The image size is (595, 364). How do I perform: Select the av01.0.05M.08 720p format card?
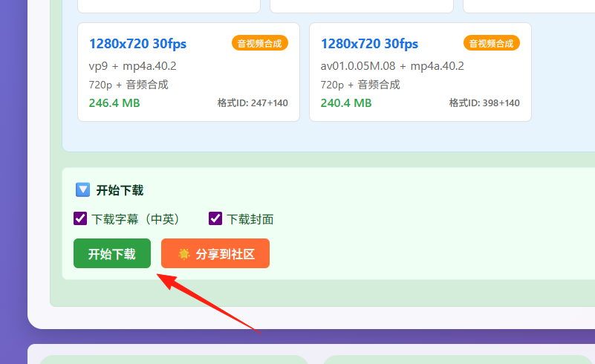coord(420,72)
